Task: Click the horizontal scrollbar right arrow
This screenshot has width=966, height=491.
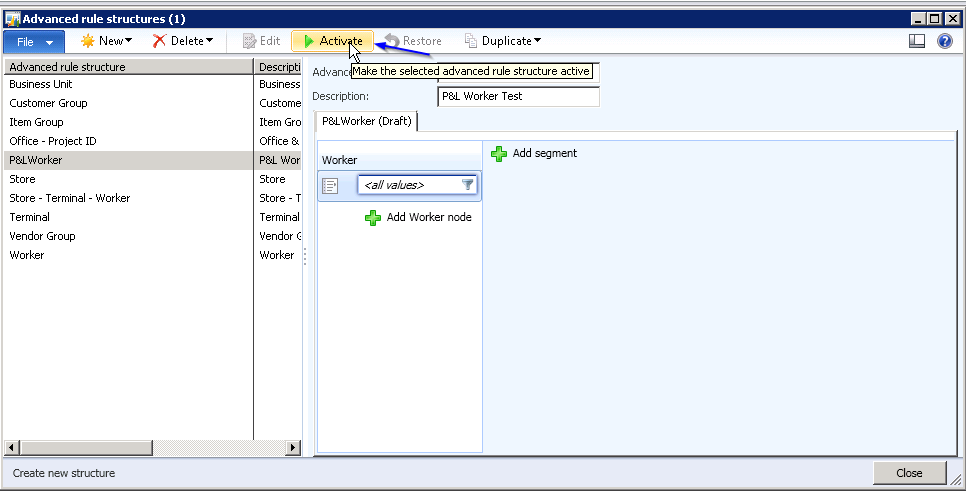Action: pos(293,448)
